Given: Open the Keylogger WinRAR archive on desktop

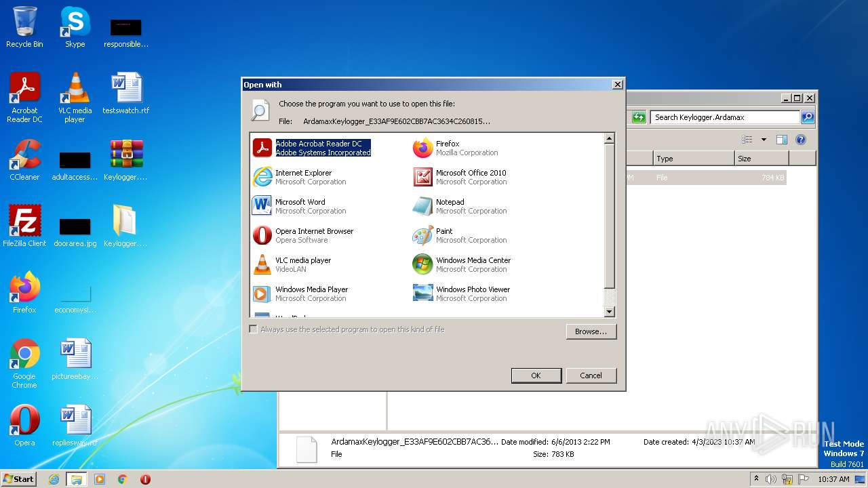Looking at the screenshot, I should (x=126, y=160).
